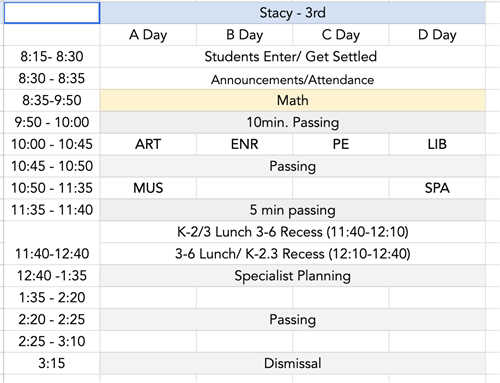Click the Specialist Planning cell
This screenshot has width=500, height=383.
(293, 276)
